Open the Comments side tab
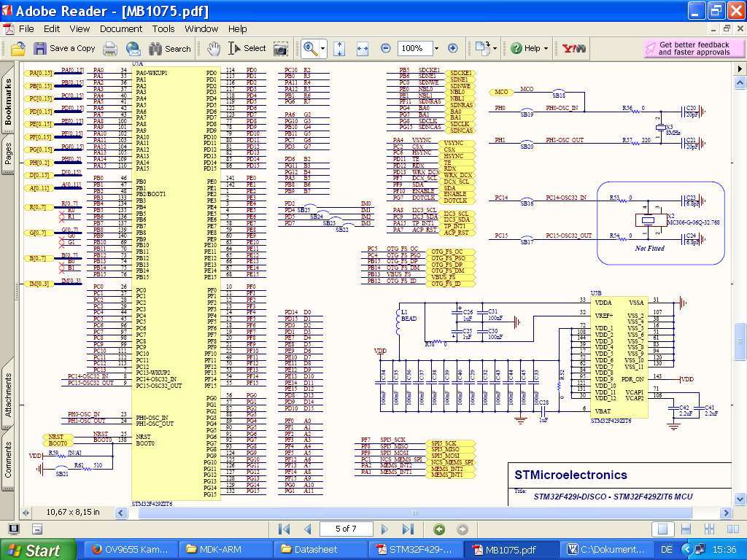This screenshot has height=560, width=747. tap(7, 459)
